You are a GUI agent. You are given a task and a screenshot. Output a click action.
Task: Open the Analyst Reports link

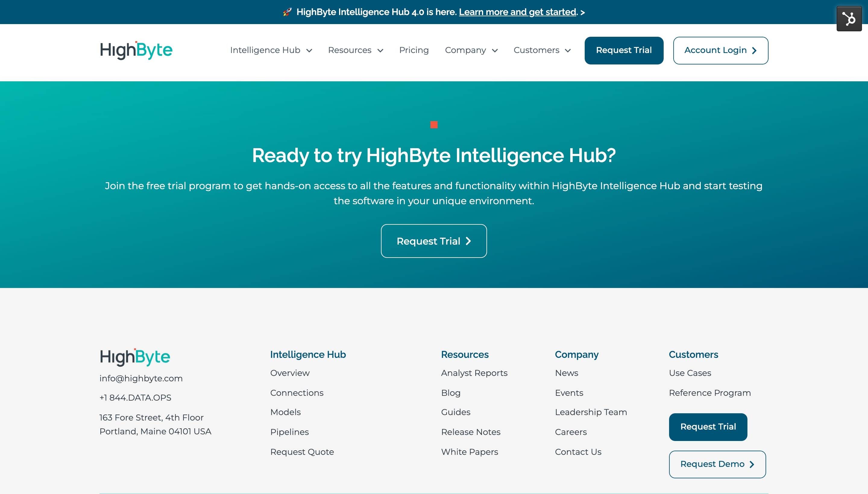coord(474,373)
